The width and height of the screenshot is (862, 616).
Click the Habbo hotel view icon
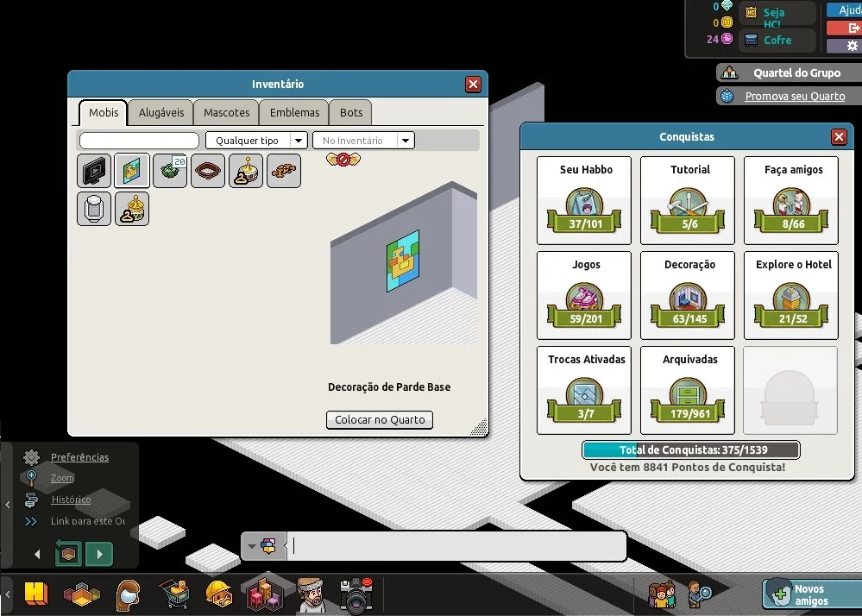point(36,594)
